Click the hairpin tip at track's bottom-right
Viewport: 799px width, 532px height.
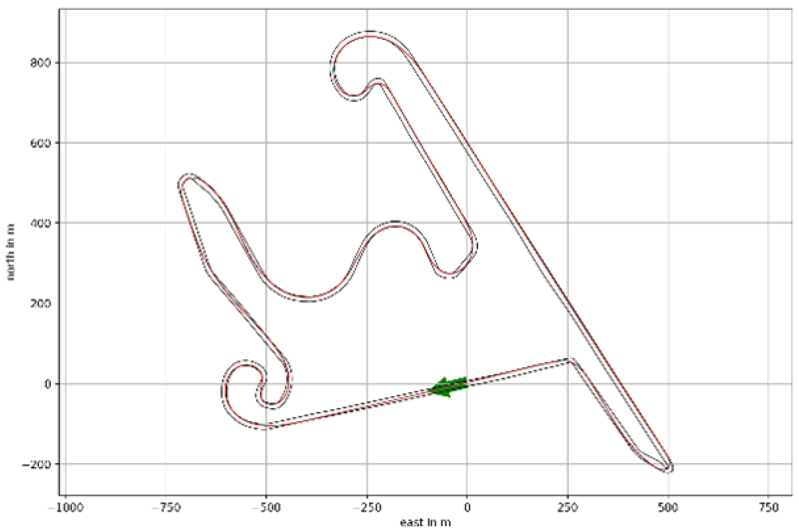[x=669, y=468]
